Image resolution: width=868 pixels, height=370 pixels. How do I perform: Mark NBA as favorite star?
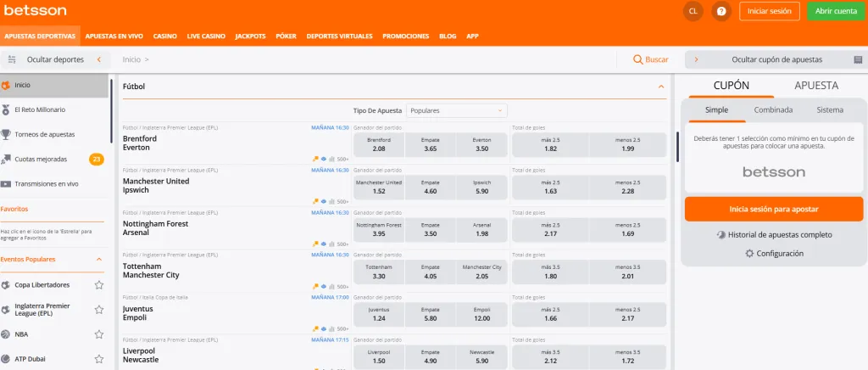click(99, 334)
